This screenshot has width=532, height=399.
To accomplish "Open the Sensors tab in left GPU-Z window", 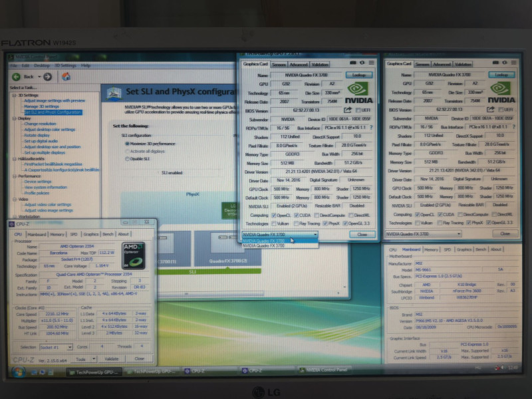I will point(279,65).
